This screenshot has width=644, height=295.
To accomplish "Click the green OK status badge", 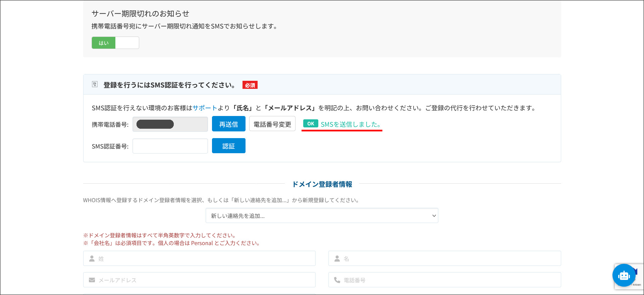I will [x=310, y=124].
